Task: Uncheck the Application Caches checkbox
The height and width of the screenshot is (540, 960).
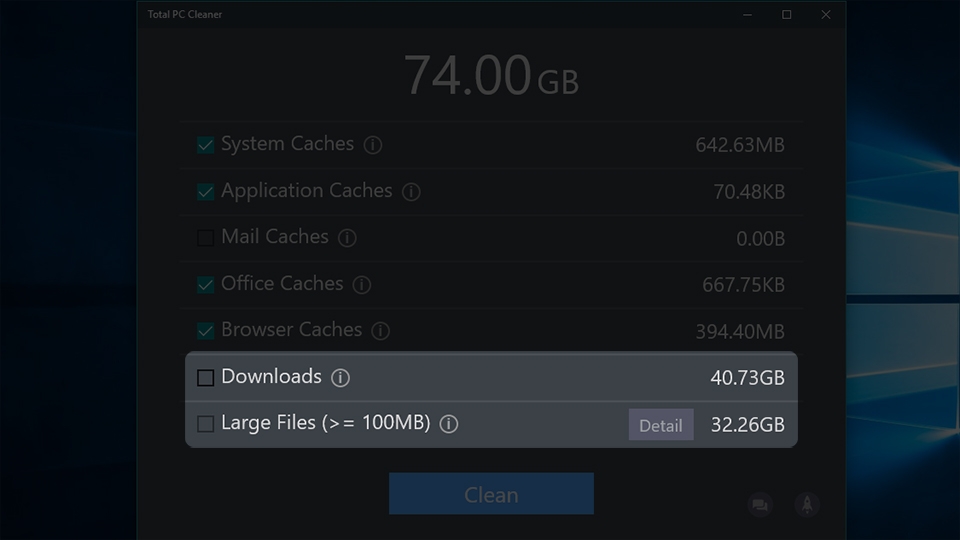Action: pyautogui.click(x=206, y=192)
